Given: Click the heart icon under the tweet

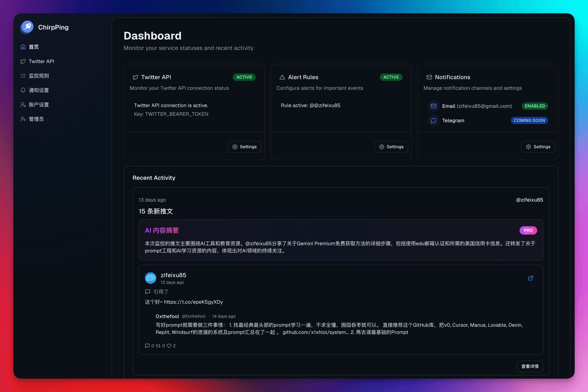Looking at the screenshot, I should (x=169, y=346).
